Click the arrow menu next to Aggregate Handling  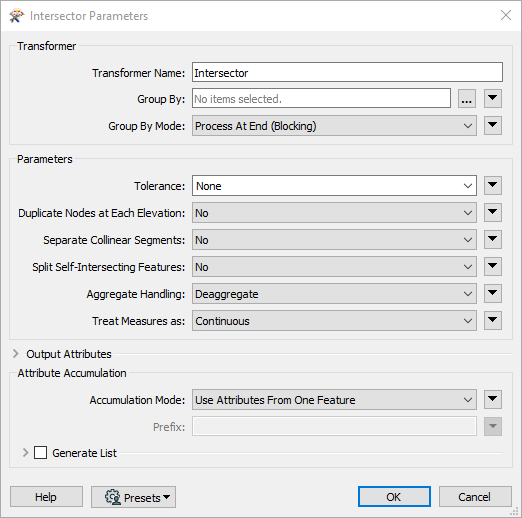click(x=493, y=294)
